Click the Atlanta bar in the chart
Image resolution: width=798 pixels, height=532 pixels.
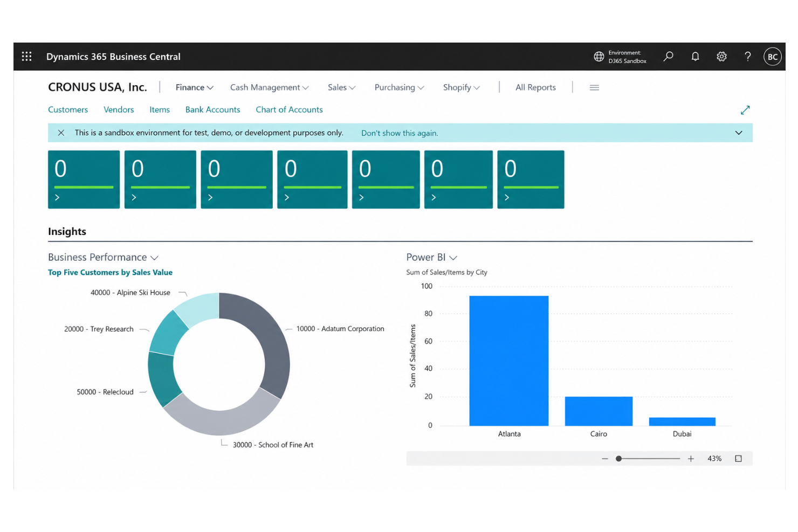coord(508,361)
